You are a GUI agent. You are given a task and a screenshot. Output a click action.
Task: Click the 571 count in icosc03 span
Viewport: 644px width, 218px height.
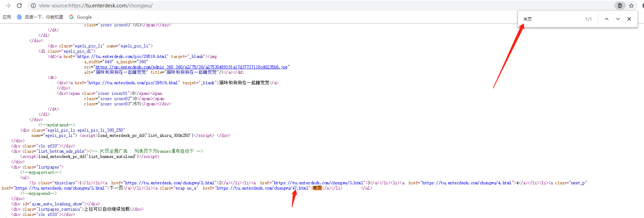pos(138,104)
